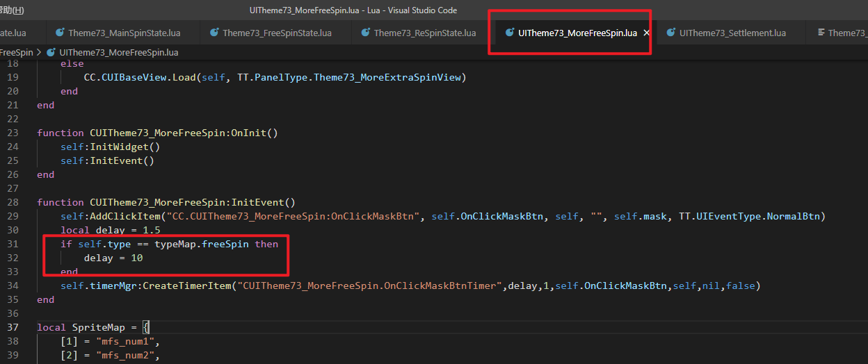Click line number 28 in the gutter
Viewport: 868px width, 364px height.
click(12, 202)
